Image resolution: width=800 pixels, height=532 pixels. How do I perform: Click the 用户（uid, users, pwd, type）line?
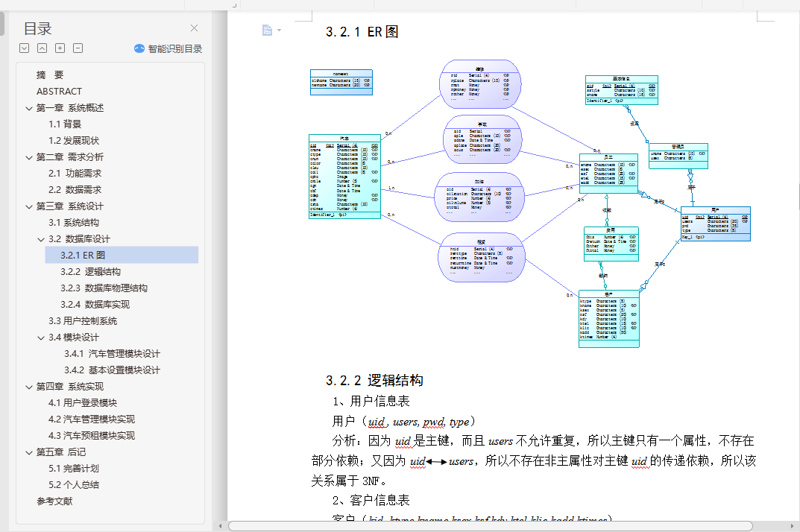(403, 421)
